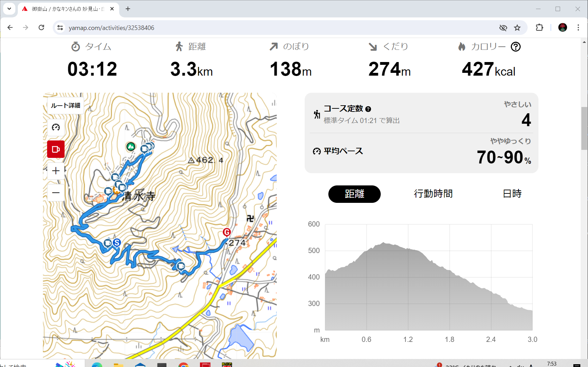The height and width of the screenshot is (367, 588).
Task: Toggle the red rest-point marker button
Action: [x=56, y=149]
